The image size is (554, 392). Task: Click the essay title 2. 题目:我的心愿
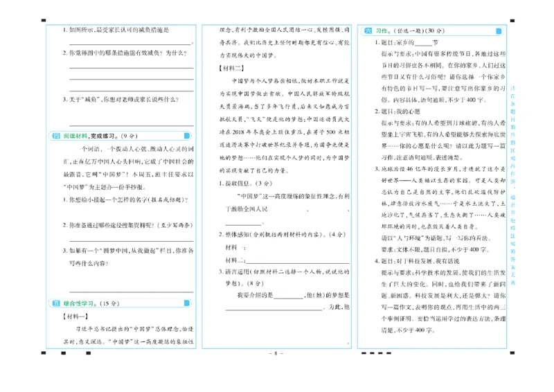tap(397, 112)
